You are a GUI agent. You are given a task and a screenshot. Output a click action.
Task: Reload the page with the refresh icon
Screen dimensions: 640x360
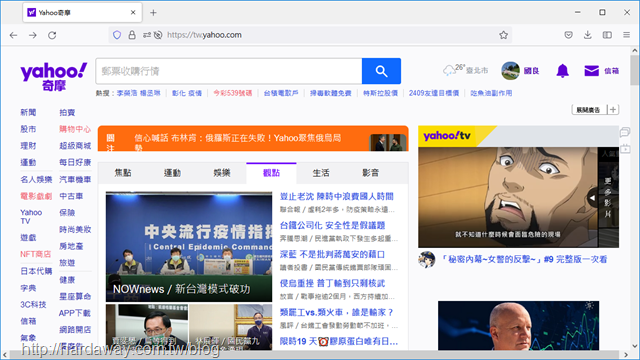click(x=52, y=35)
